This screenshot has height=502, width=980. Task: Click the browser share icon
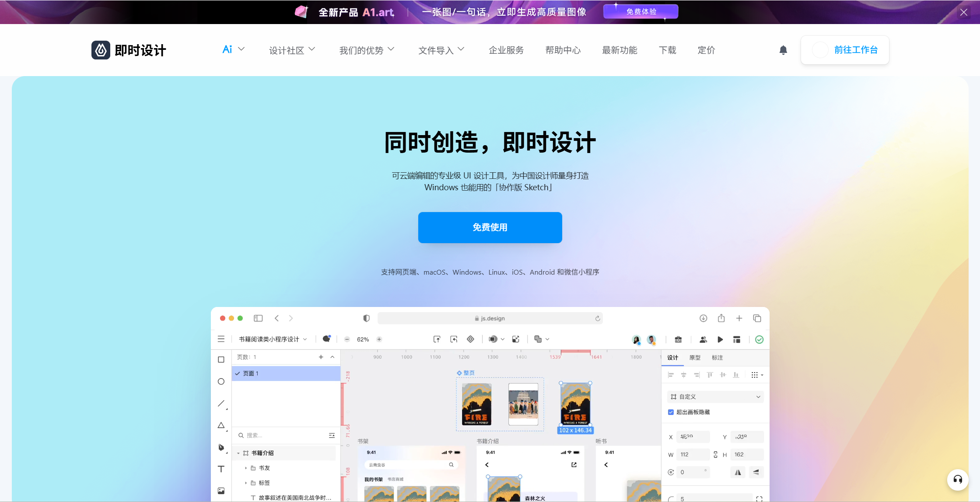pos(721,318)
